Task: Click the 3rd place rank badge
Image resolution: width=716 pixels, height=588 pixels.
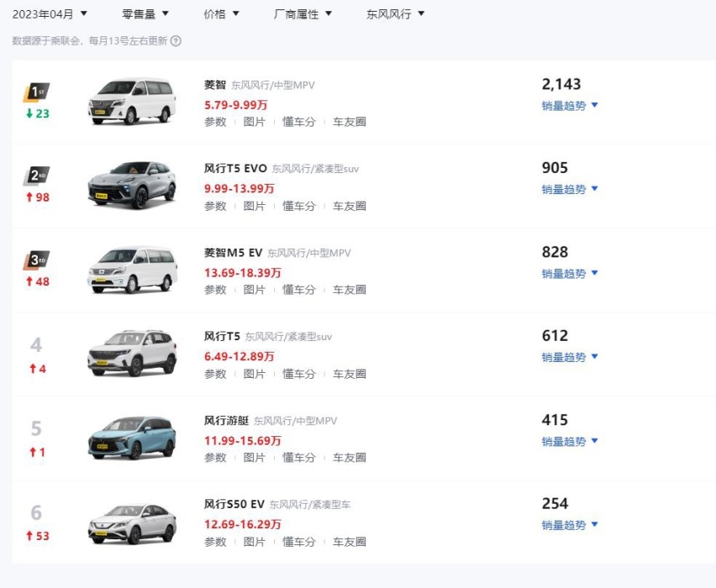Action: [x=36, y=260]
